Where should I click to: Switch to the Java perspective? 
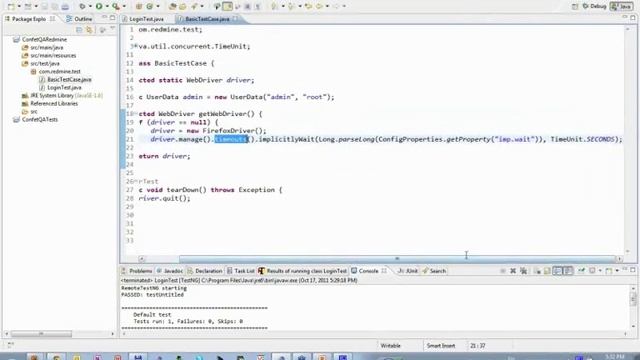coord(622,7)
